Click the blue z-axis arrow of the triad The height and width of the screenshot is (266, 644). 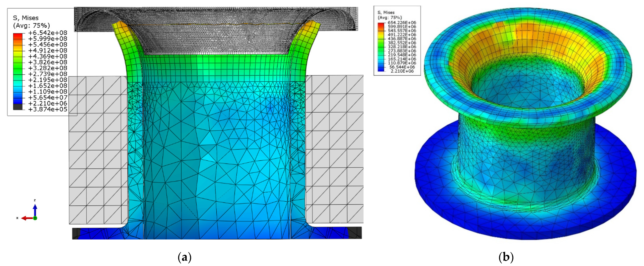coord(35,210)
